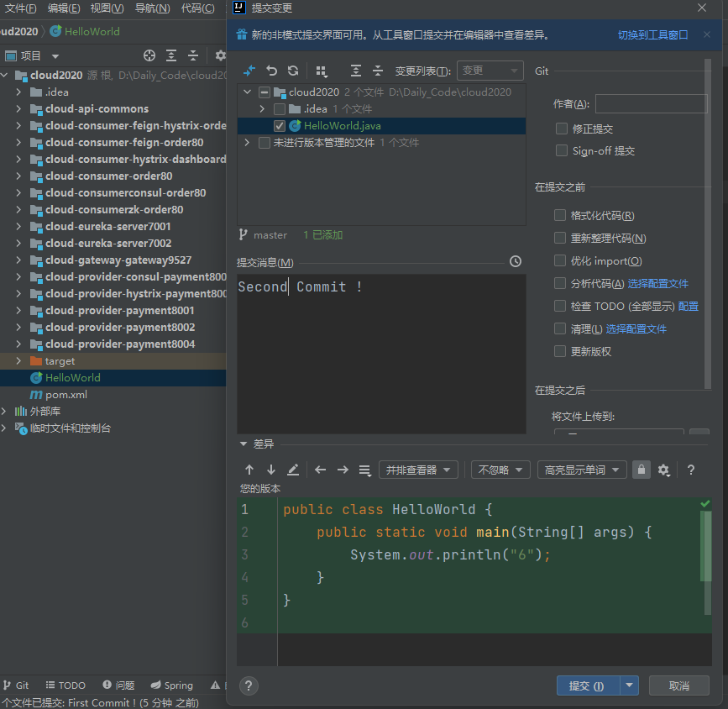The width and height of the screenshot is (728, 709).
Task: Open the Spring tool window tab
Action: point(172,685)
